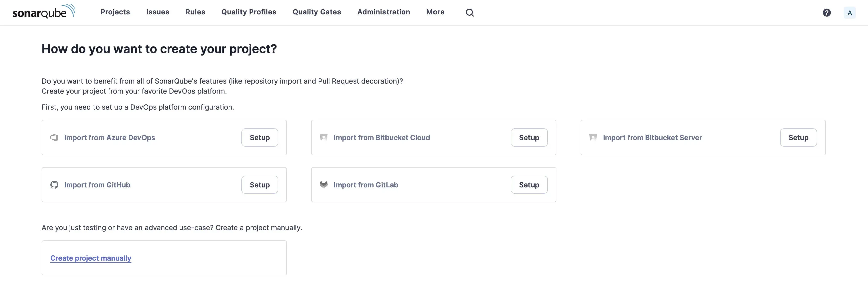The height and width of the screenshot is (286, 868).
Task: Click the Import from Bitbucket Cloud label
Action: (382, 138)
